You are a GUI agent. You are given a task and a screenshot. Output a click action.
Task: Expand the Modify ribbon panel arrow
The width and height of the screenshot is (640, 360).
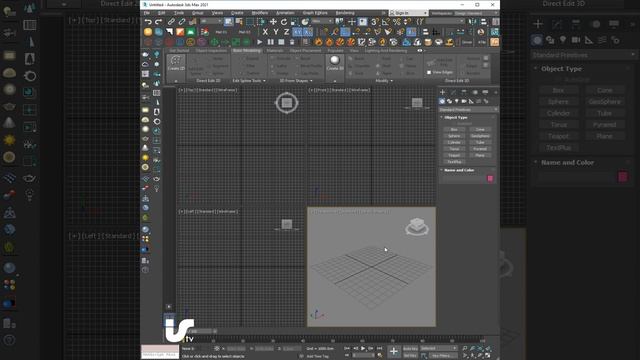click(x=391, y=81)
